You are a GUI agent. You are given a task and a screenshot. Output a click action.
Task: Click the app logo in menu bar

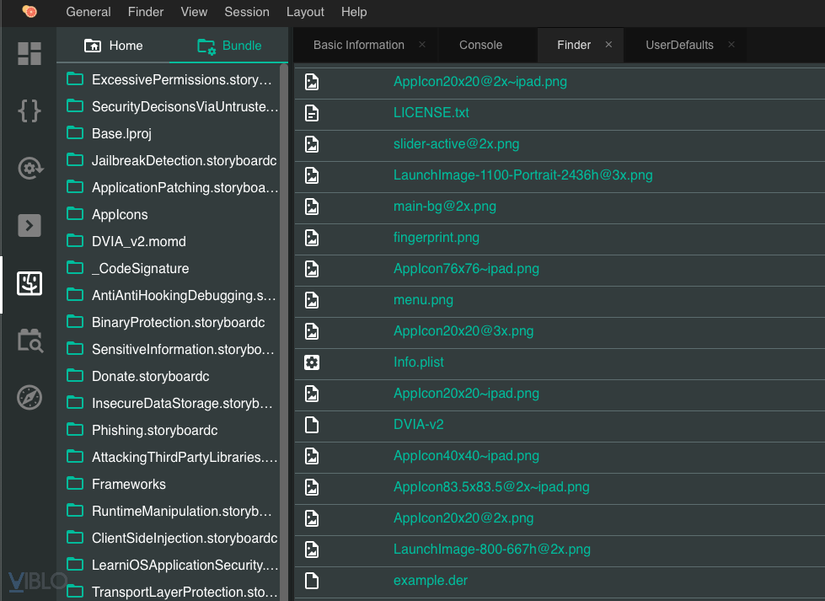pyautogui.click(x=30, y=12)
